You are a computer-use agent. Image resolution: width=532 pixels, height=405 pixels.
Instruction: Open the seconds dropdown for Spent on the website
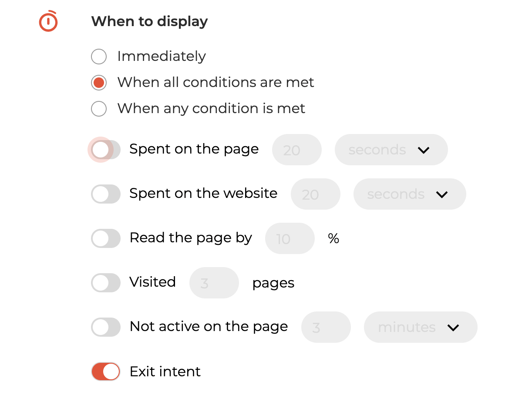tap(409, 194)
